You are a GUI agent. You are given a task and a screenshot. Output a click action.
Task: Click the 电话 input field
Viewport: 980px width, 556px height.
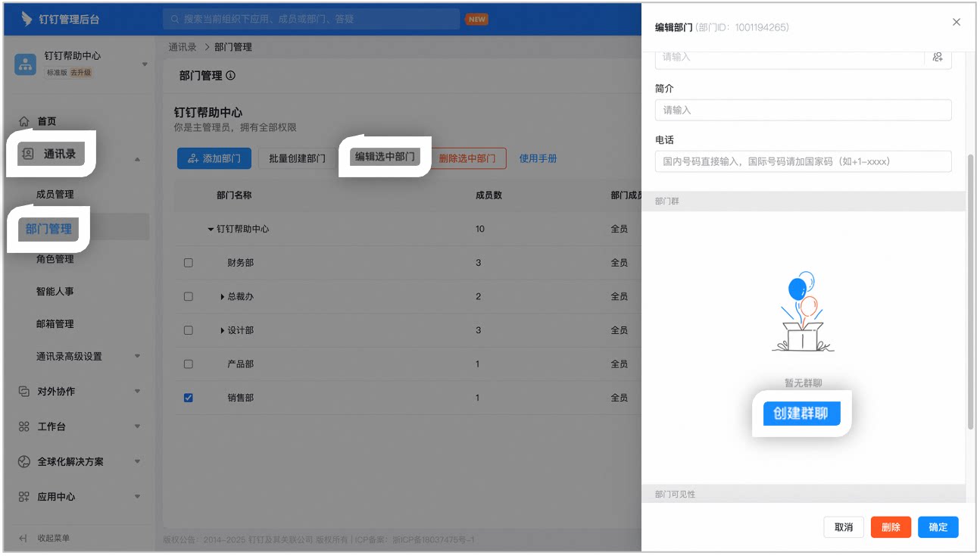803,161
